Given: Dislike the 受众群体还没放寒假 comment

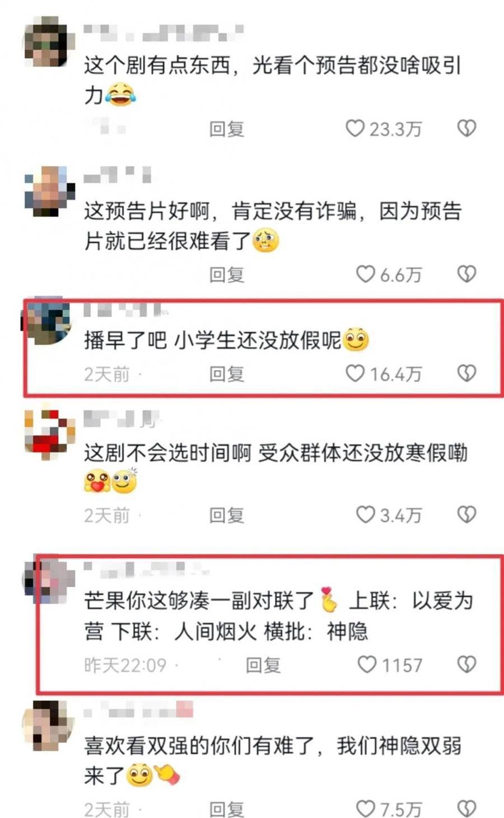Looking at the screenshot, I should [466, 515].
